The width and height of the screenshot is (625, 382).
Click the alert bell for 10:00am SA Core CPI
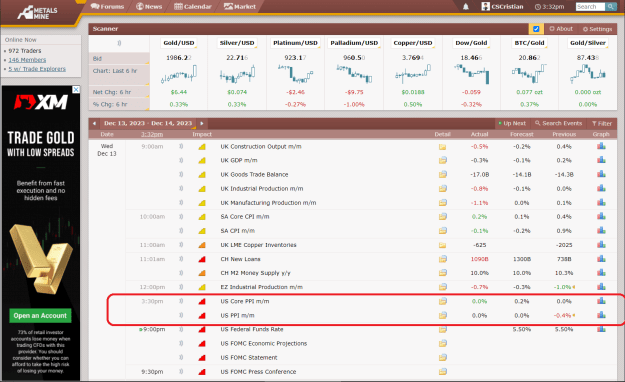(x=181, y=217)
